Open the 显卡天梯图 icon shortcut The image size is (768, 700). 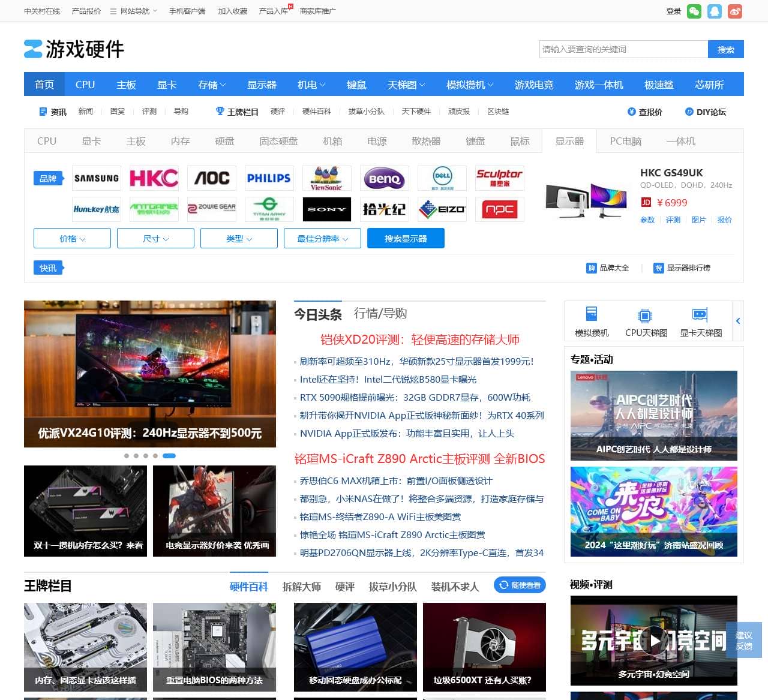click(x=701, y=322)
